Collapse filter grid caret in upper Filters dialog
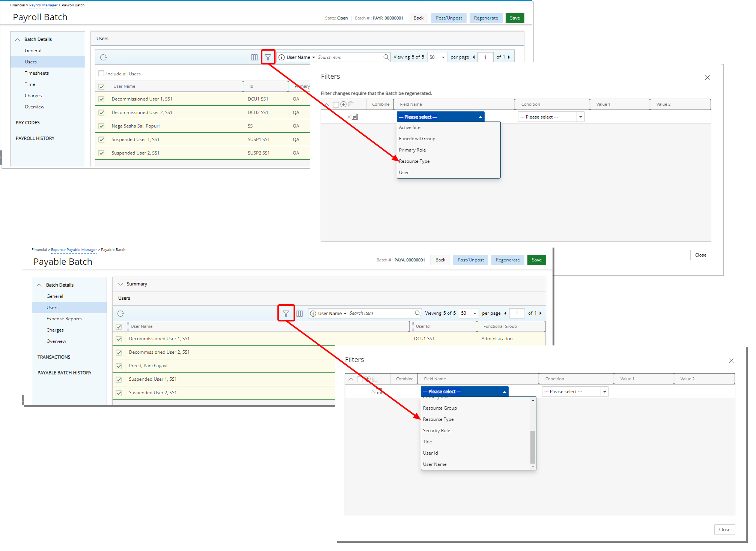Viewport: 756px width, 551px height. (x=327, y=105)
